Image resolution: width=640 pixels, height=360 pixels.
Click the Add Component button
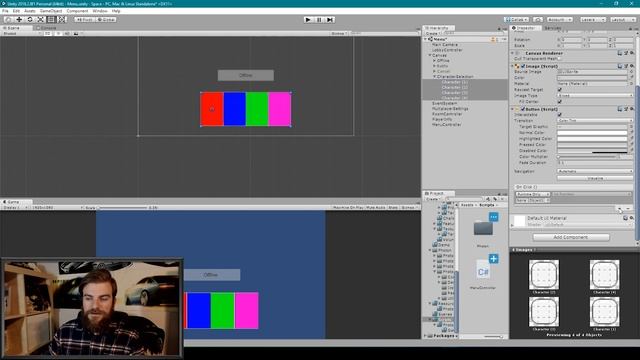tap(571, 237)
